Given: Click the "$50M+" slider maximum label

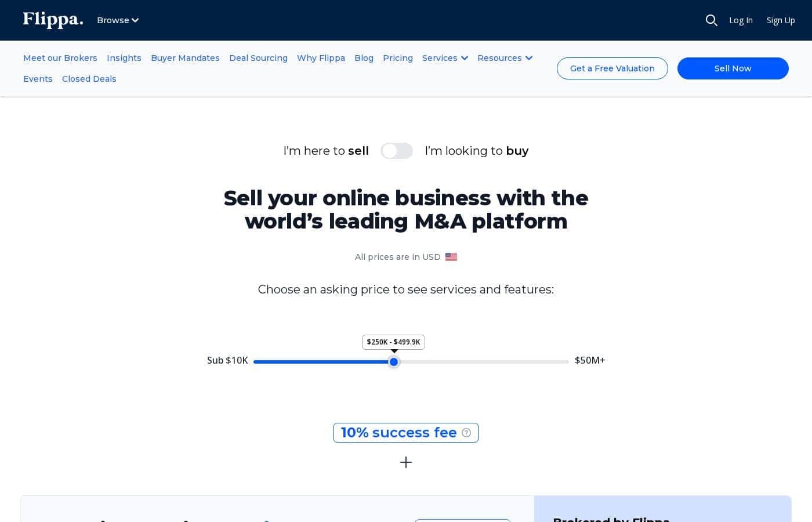Looking at the screenshot, I should click(x=590, y=360).
